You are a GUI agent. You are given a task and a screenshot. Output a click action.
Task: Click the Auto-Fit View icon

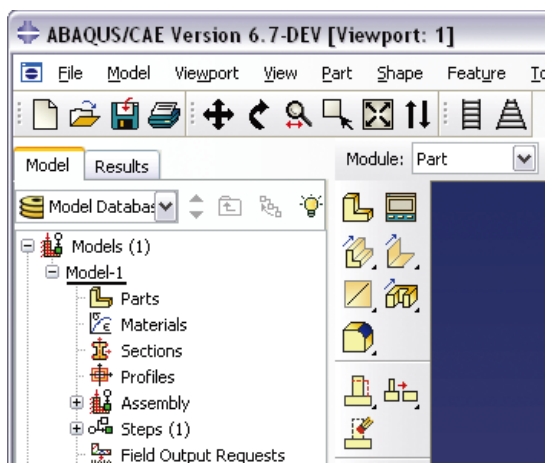pos(378,114)
